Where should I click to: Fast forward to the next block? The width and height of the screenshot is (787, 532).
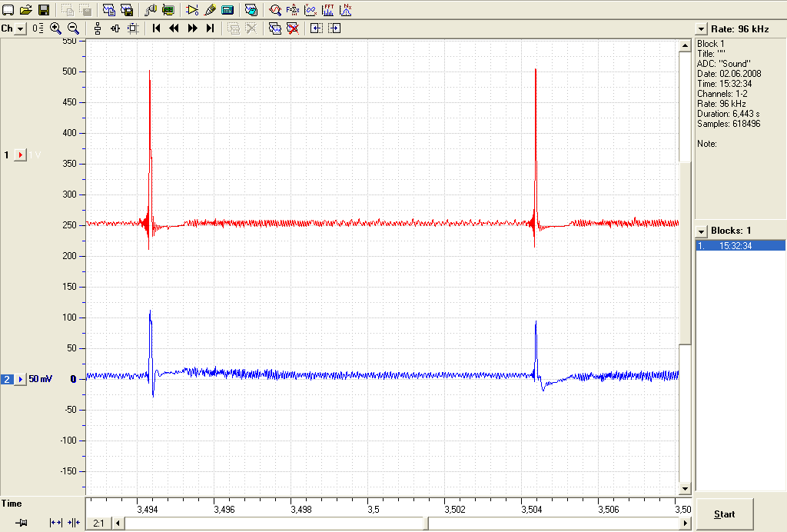click(x=192, y=28)
